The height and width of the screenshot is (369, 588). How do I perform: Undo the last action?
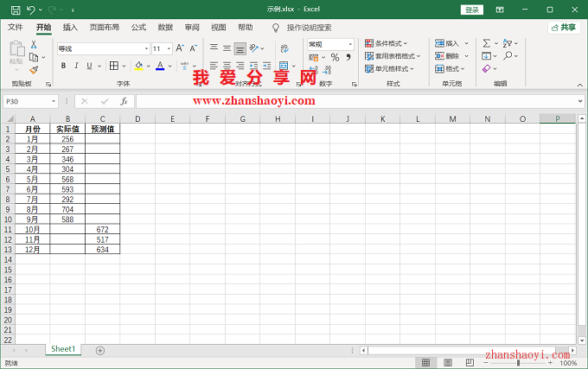pyautogui.click(x=31, y=10)
